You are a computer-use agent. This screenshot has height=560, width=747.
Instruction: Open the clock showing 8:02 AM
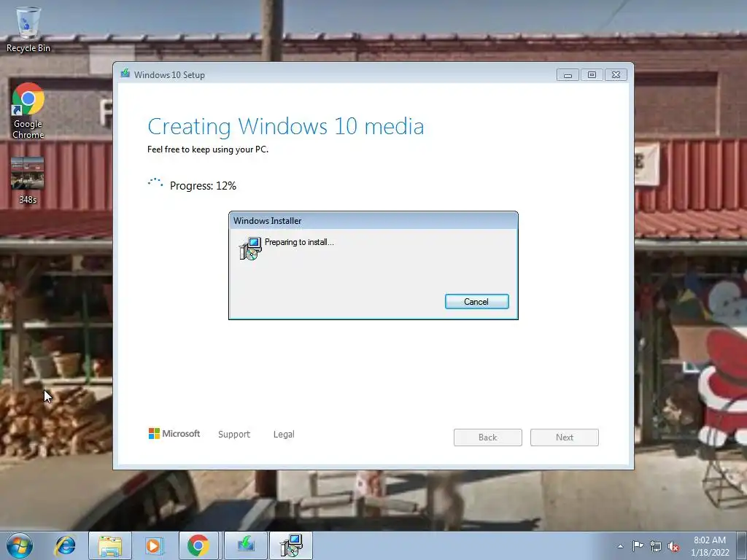(710, 546)
